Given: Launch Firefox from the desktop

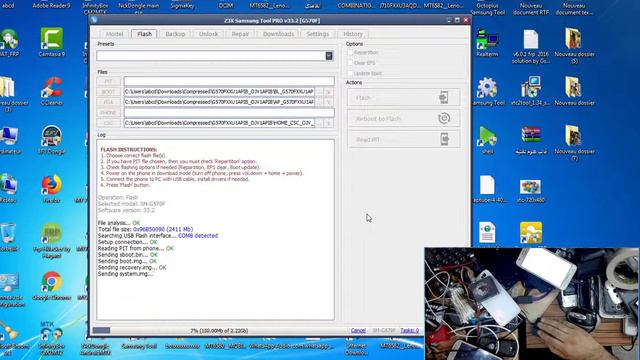Looking at the screenshot, I should pyautogui.click(x=51, y=188).
